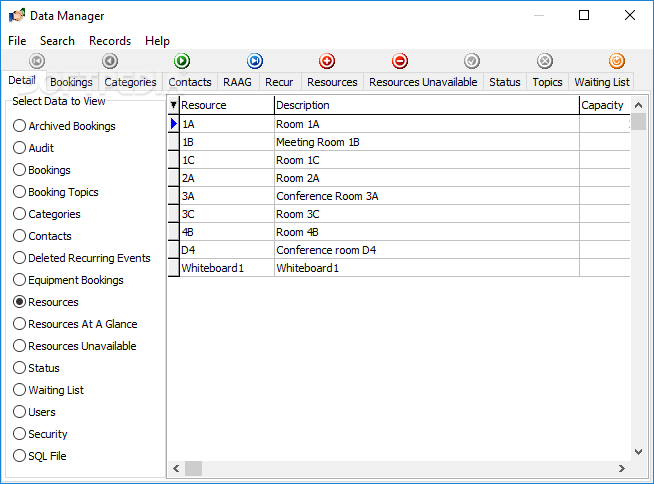The image size is (654, 484).
Task: Click the vertical scrollbar up arrow
Action: tap(638, 105)
